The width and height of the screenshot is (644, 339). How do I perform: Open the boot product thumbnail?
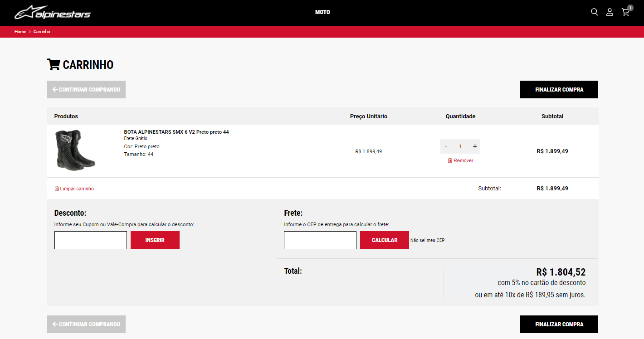coord(75,150)
